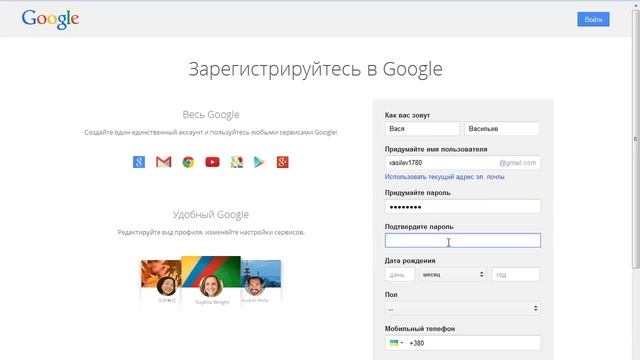The image size is (640, 360).
Task: Click the blue Google Search service icon
Action: pyautogui.click(x=139, y=162)
